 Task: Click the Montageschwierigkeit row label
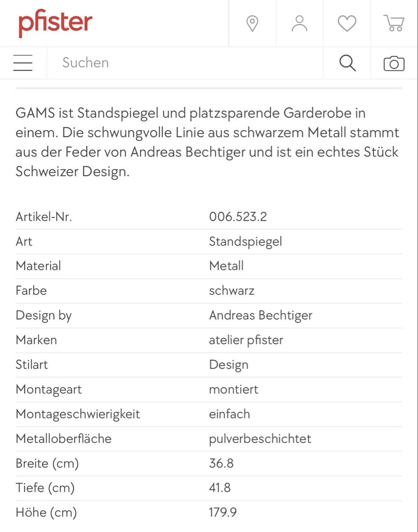pos(78,414)
